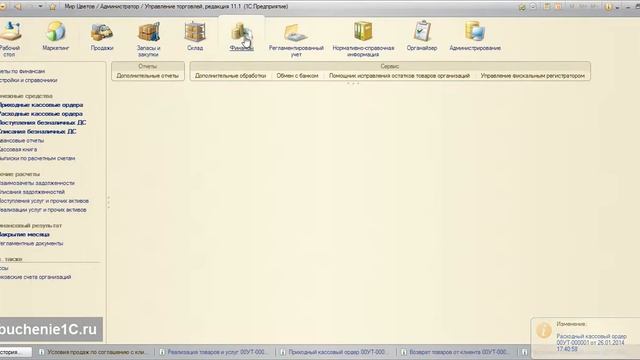Click the История button in bottom bar
This screenshot has width=640, height=360.
tap(16, 352)
